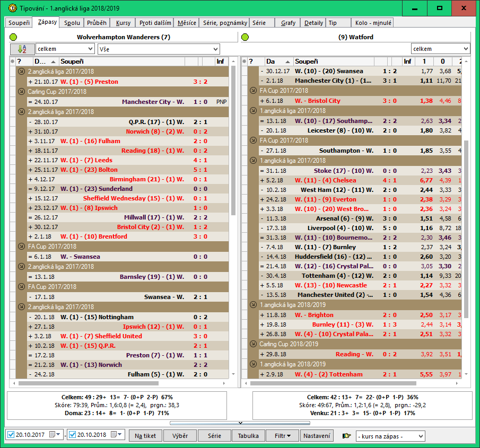
Task: Open the left 'celkem' dropdown
Action: (x=65, y=49)
